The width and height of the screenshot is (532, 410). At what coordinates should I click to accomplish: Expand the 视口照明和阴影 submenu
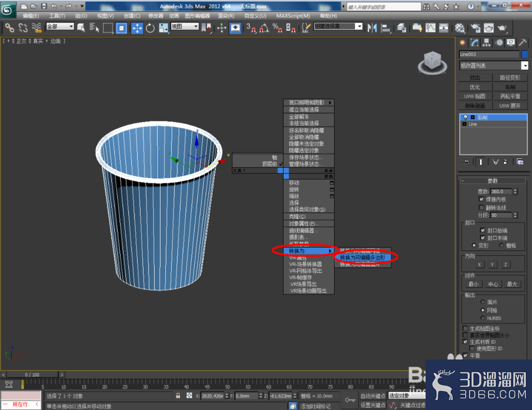pos(309,103)
